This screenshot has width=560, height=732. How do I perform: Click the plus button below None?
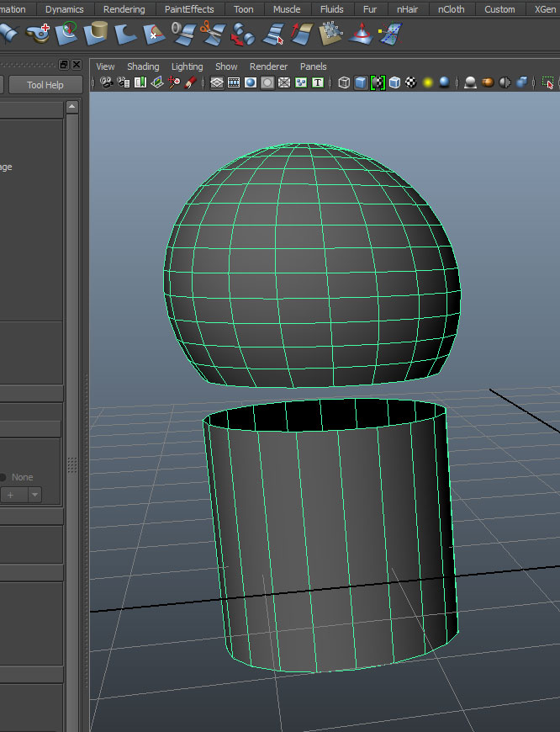pyautogui.click(x=14, y=495)
